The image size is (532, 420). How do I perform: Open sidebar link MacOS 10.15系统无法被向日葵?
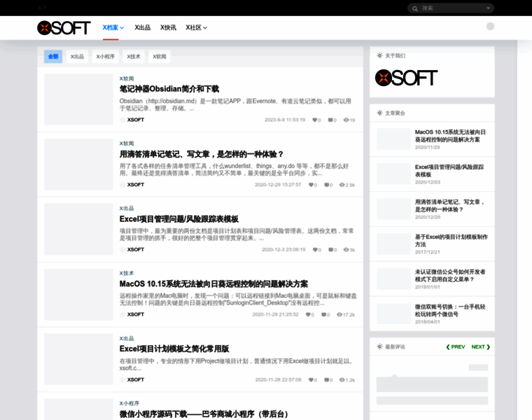pos(450,136)
